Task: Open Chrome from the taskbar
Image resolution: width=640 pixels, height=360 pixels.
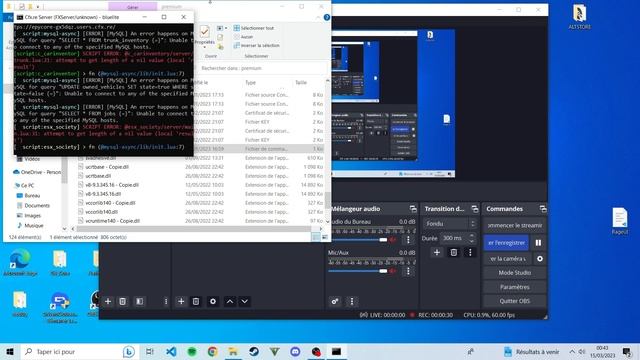Action: pyautogui.click(x=212, y=351)
